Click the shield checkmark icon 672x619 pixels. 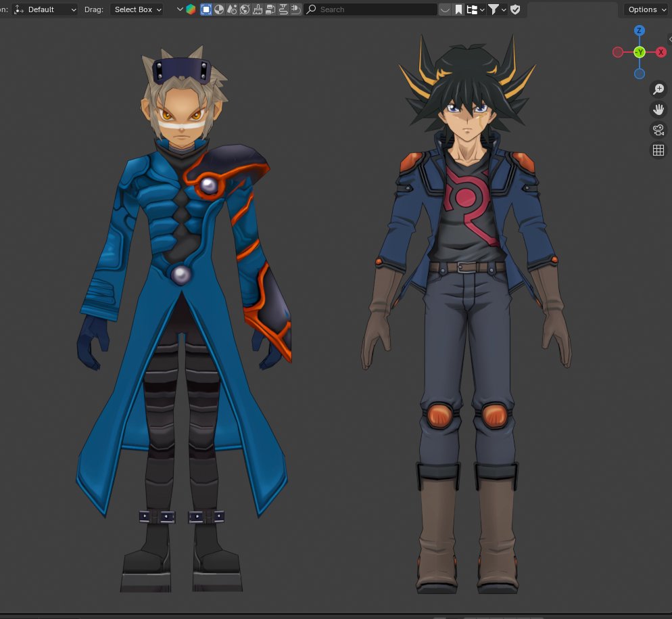[x=516, y=9]
